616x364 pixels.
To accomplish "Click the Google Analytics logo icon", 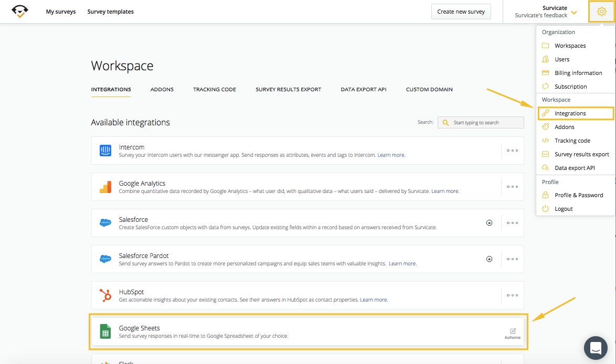I will point(105,187).
